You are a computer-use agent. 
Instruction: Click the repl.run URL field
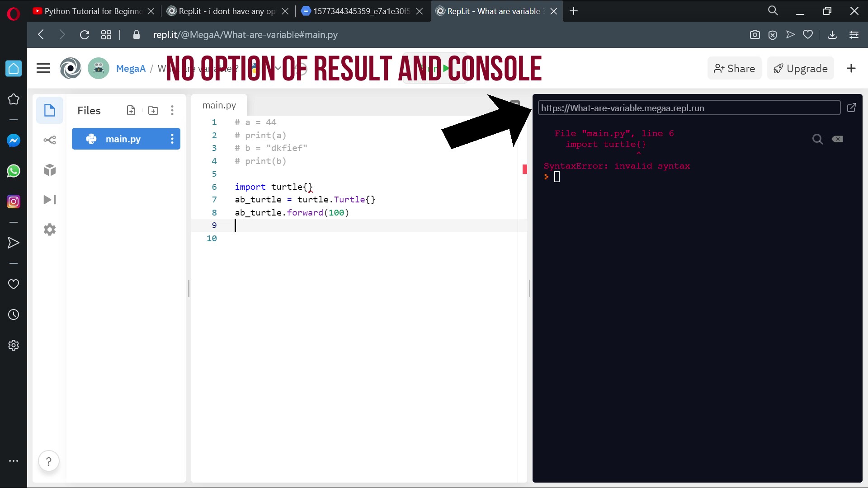689,108
